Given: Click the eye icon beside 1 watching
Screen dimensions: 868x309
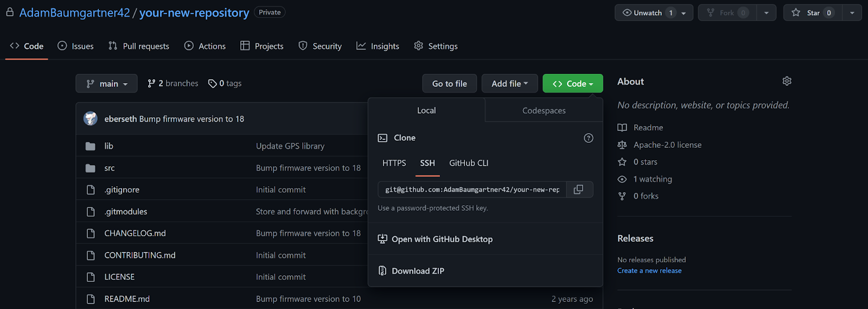Looking at the screenshot, I should tap(622, 179).
